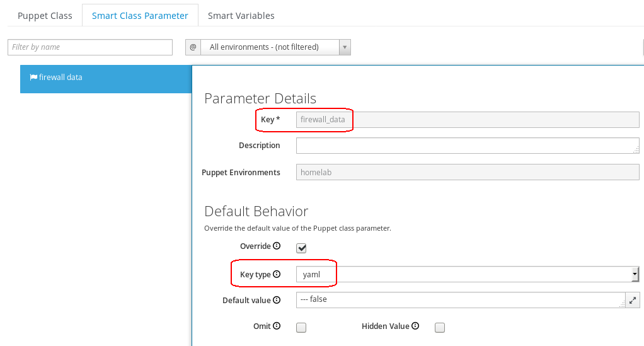Tick the Hidden Value checkbox

439,328
